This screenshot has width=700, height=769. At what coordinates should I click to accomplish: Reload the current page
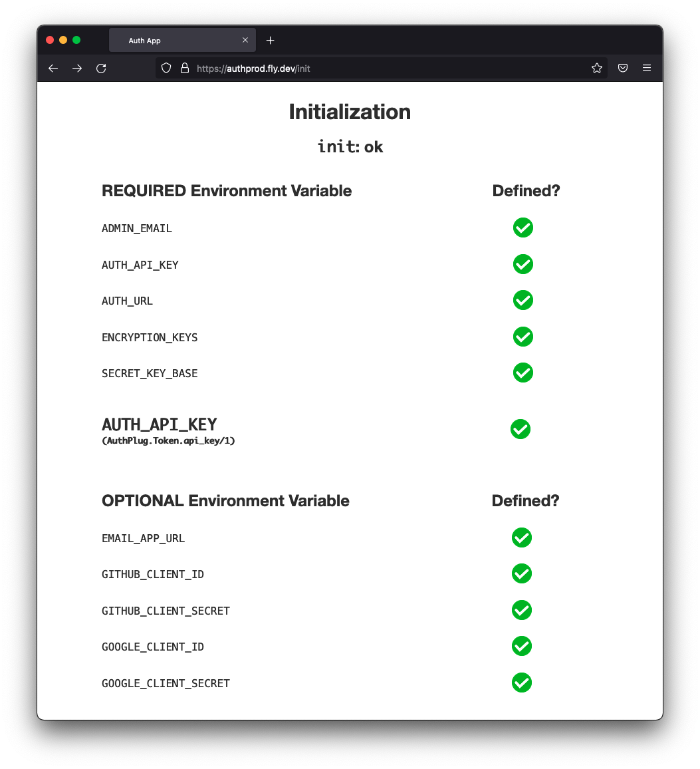[101, 68]
